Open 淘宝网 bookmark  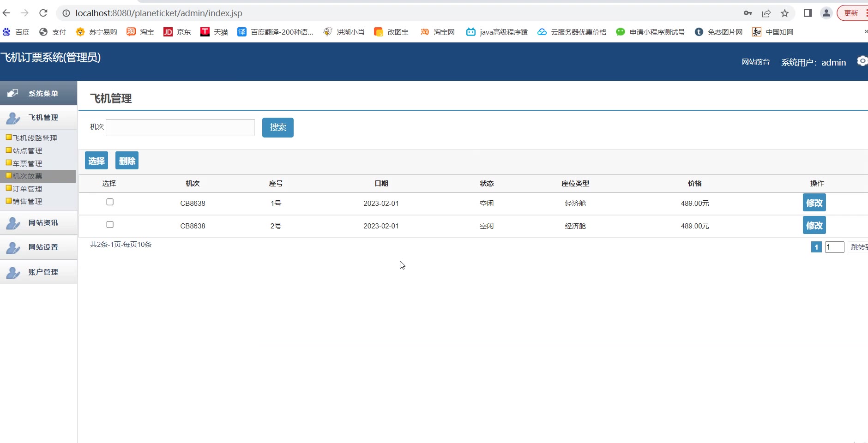coord(438,32)
